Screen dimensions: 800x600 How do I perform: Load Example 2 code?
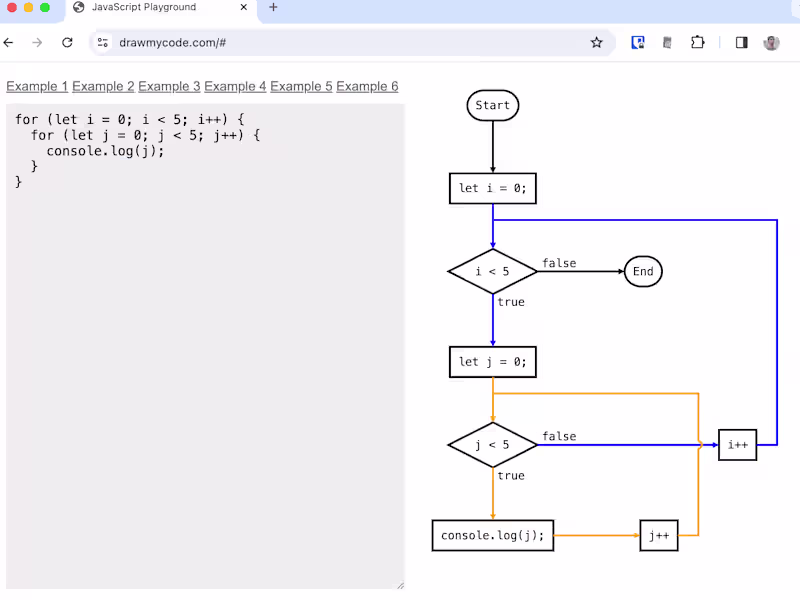(x=103, y=86)
